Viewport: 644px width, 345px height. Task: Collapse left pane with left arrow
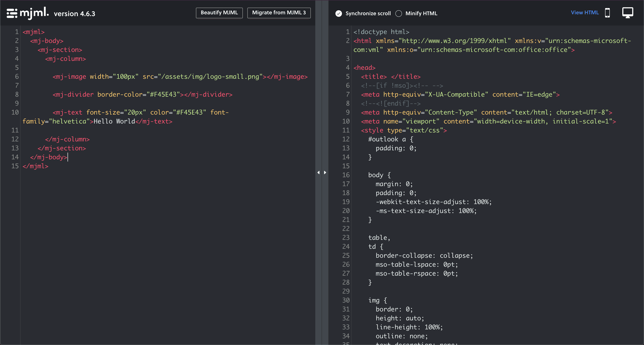(x=318, y=173)
